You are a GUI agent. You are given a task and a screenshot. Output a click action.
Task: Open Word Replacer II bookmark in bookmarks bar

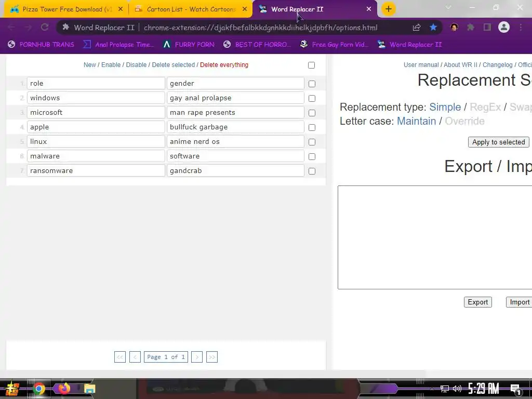click(x=409, y=45)
